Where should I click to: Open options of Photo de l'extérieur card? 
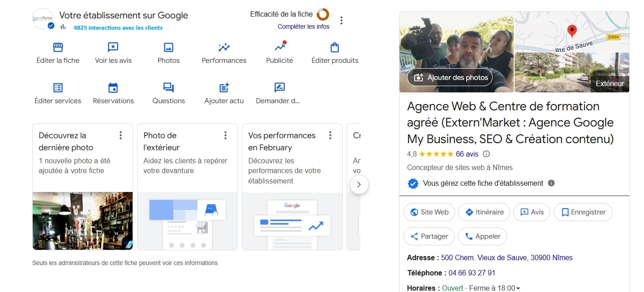tap(225, 135)
